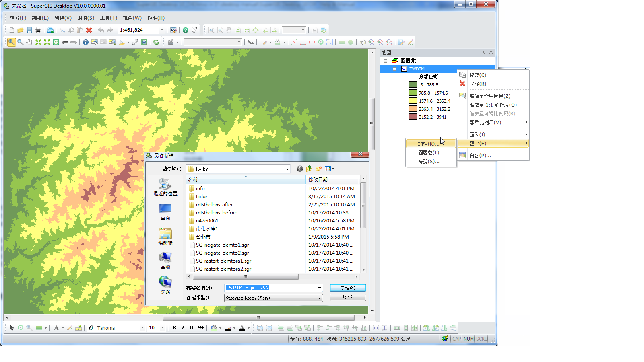
Task: Choose 網格(R)... from export submenu
Action: pyautogui.click(x=431, y=144)
